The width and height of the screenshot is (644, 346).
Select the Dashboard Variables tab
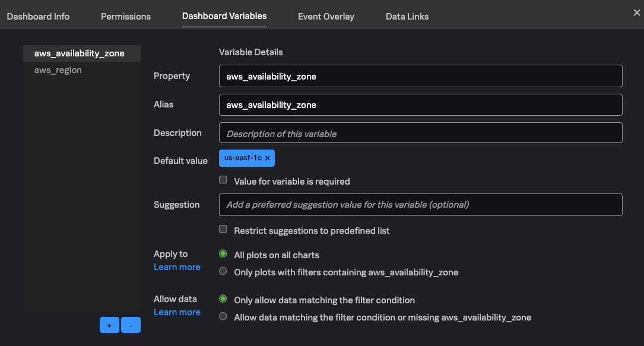224,16
